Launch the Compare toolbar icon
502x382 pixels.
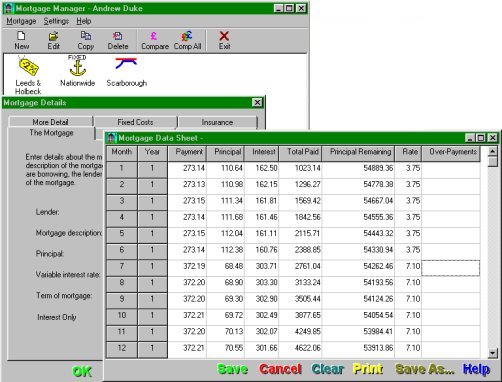(155, 40)
